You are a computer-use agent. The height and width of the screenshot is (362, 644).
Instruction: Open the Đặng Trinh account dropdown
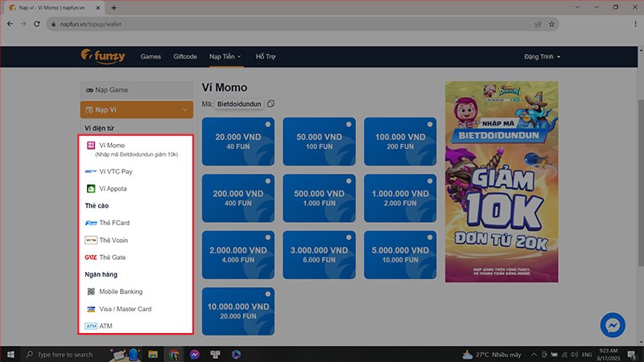(542, 56)
